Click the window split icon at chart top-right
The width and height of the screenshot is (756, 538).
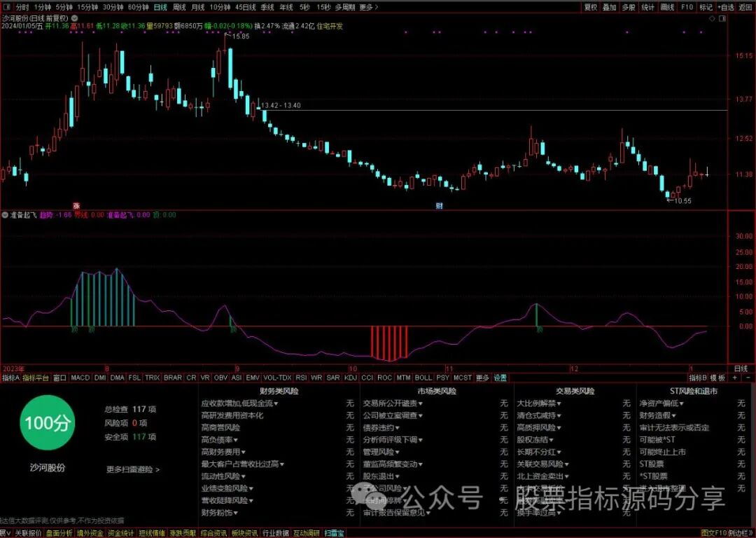pos(722,18)
